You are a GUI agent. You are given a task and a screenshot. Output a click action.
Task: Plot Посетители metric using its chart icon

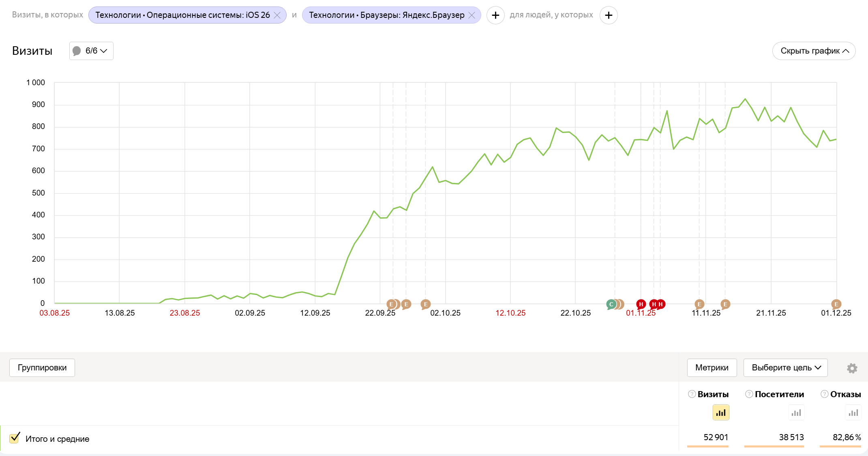point(796,413)
